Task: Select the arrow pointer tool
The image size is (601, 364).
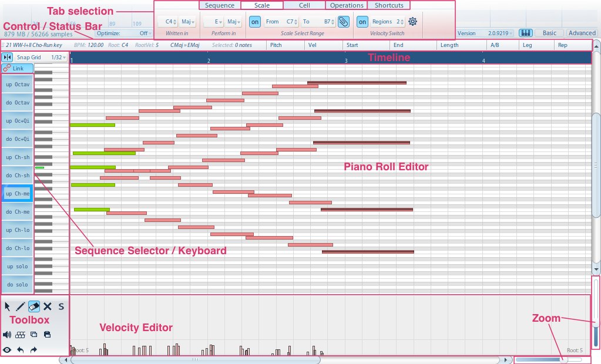Action: pos(7,306)
